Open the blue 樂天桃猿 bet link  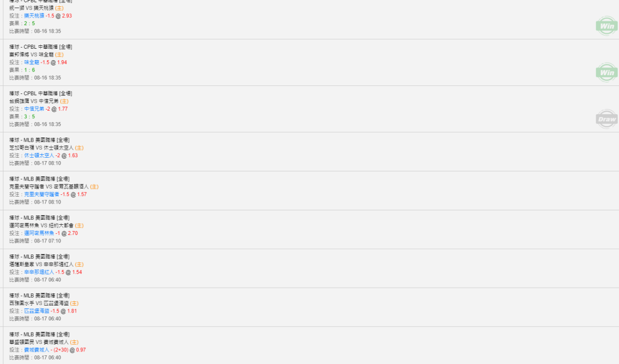pyautogui.click(x=34, y=16)
